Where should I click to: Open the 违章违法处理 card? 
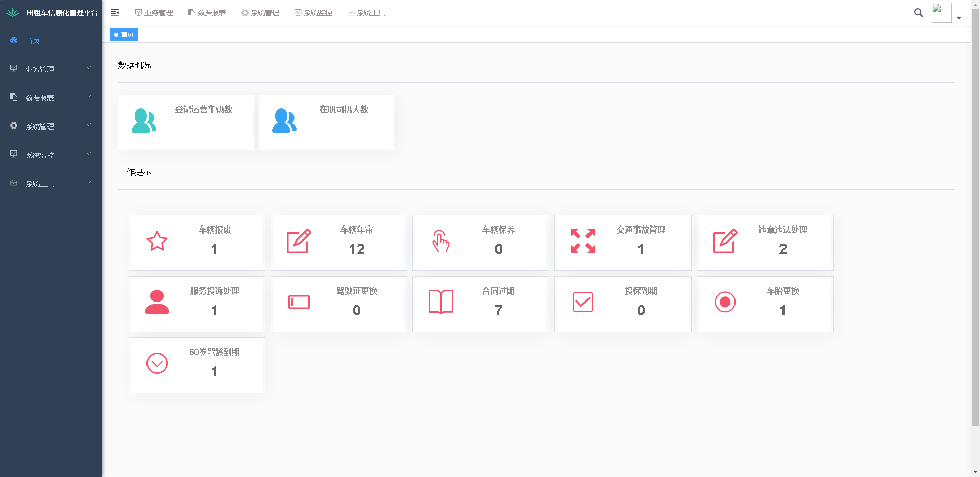(x=765, y=243)
